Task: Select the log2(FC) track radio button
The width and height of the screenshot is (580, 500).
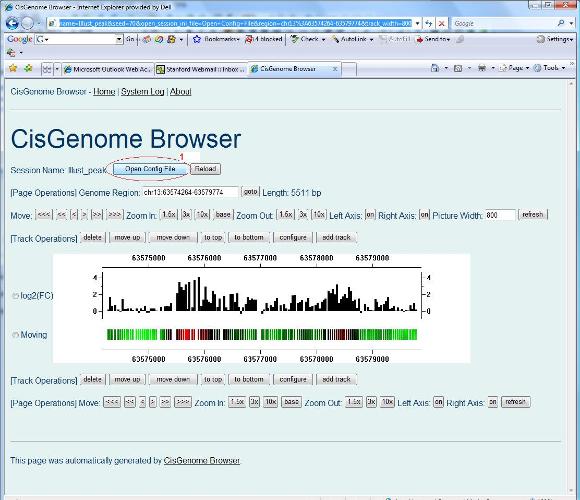Action: click(x=15, y=296)
